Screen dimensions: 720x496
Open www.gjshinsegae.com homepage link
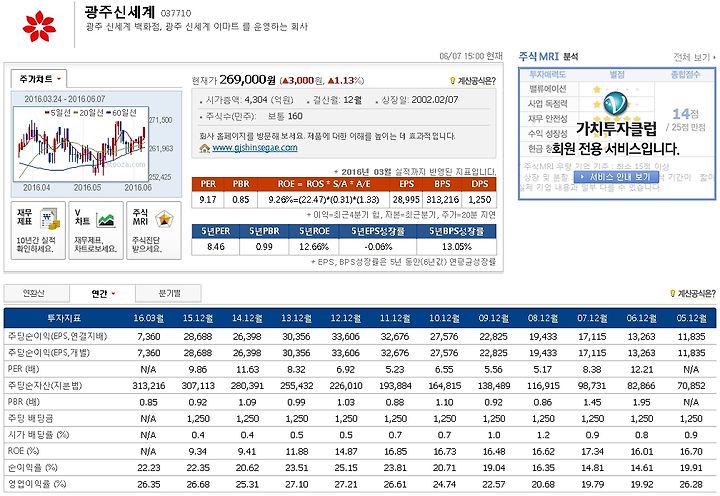coord(255,147)
